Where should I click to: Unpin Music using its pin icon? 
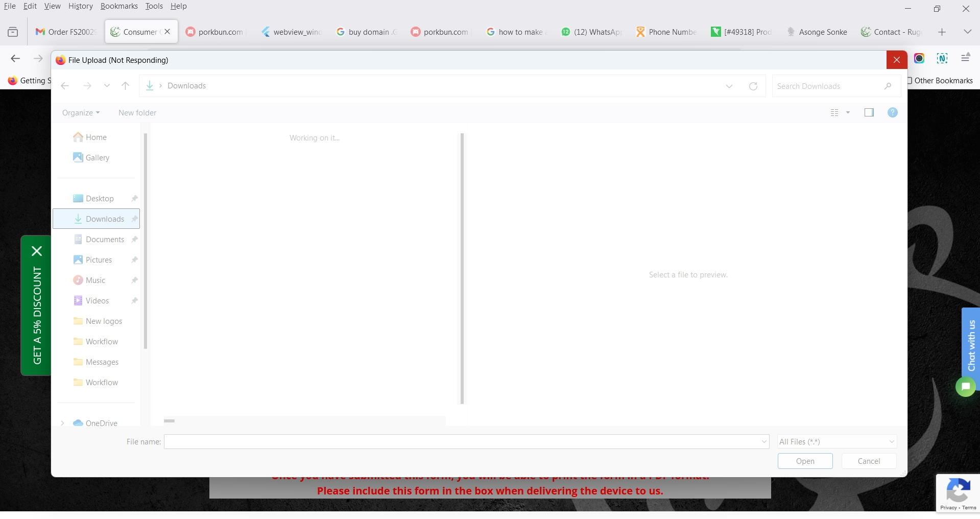[x=135, y=280]
